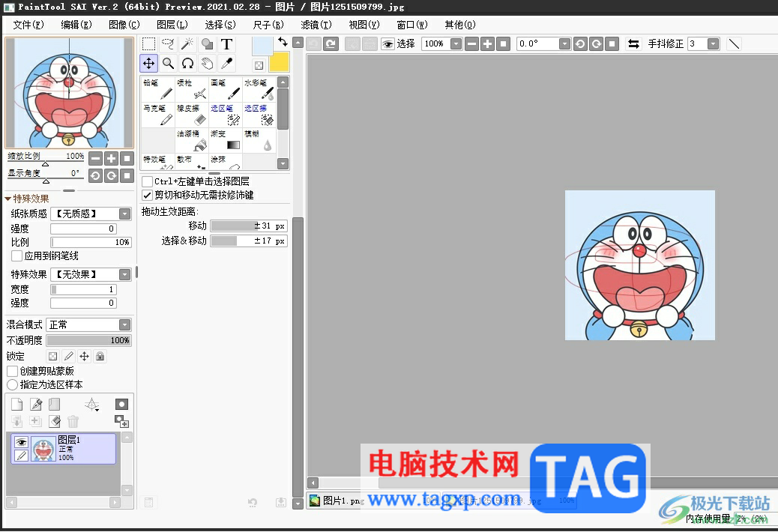
Task: Click the 移动 drag distance field
Action: 249,226
